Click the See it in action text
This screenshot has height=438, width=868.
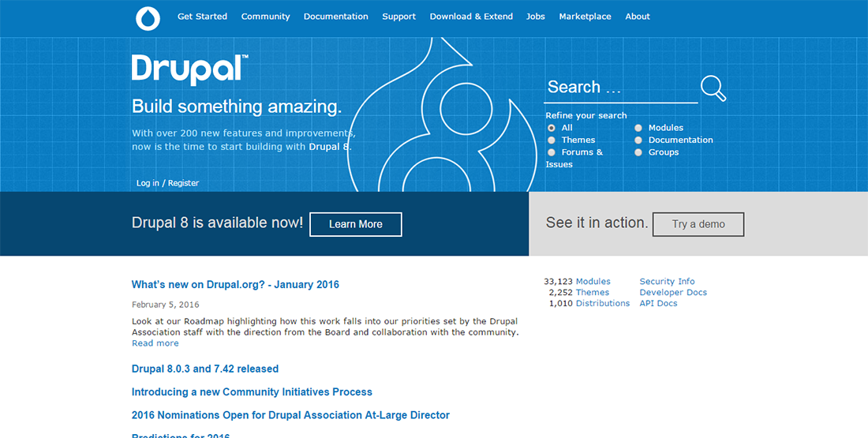point(597,223)
